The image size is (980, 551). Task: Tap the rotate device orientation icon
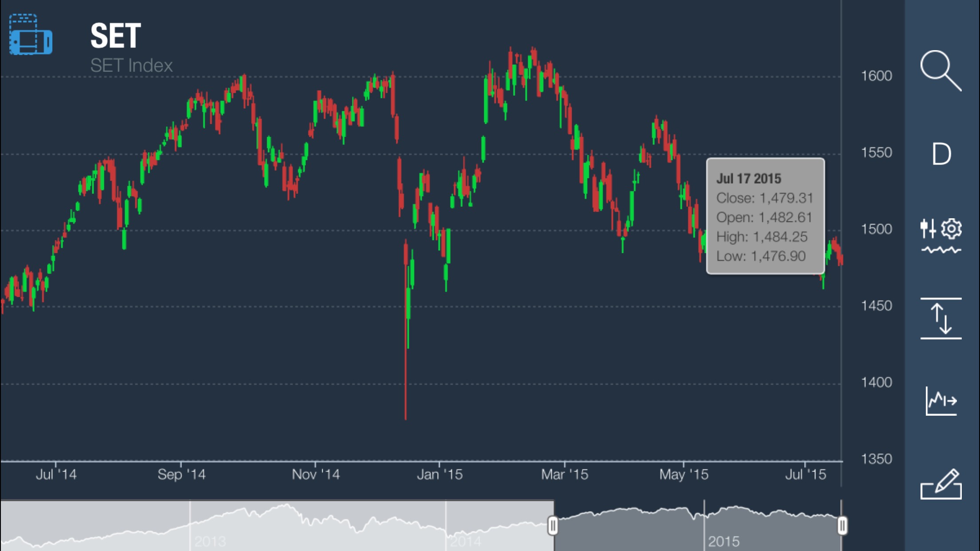pos(31,35)
